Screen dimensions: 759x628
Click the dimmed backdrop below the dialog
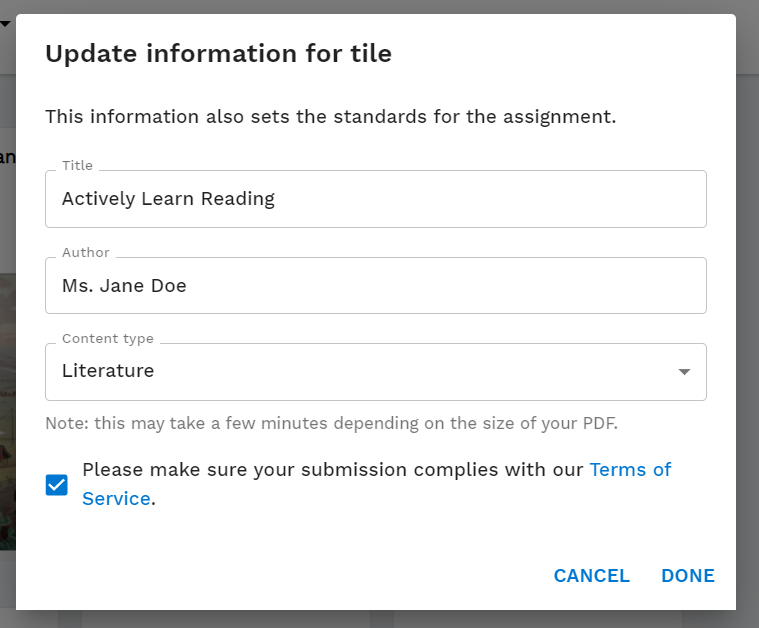pyautogui.click(x=380, y=619)
